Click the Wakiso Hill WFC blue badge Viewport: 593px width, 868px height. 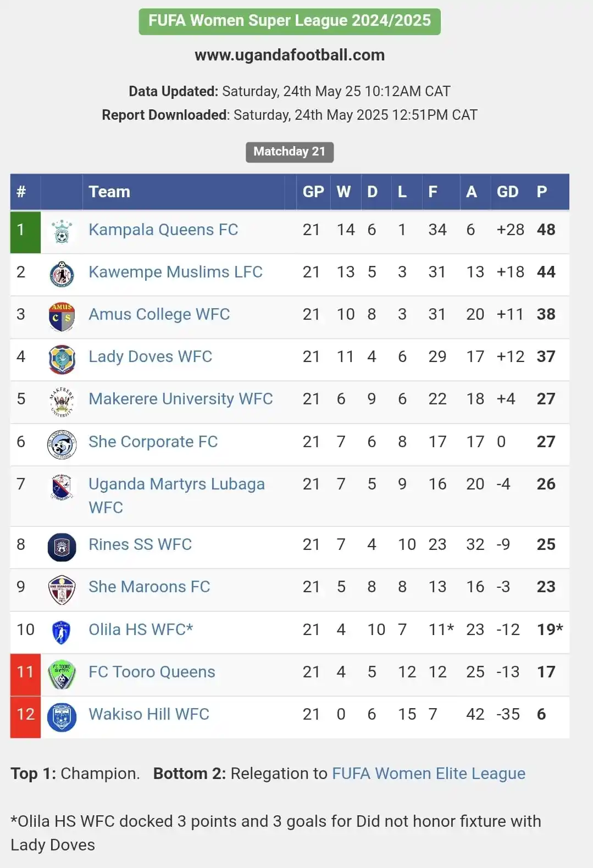(x=62, y=717)
